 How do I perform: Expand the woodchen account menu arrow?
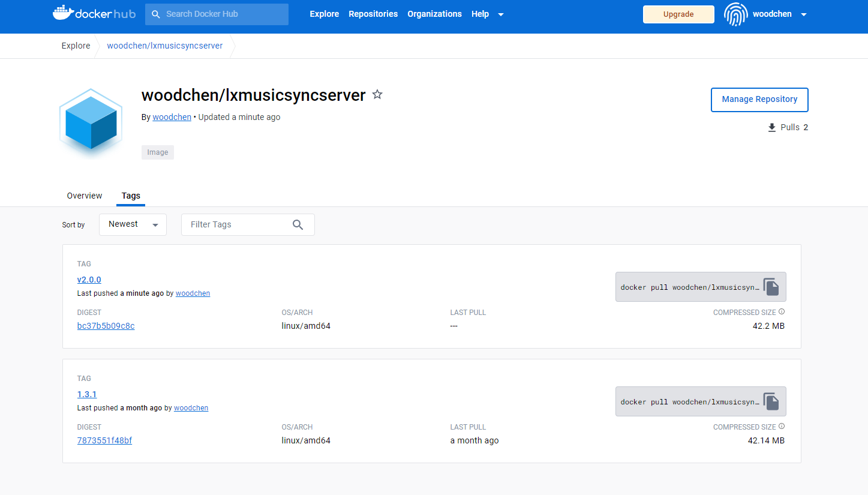click(804, 14)
